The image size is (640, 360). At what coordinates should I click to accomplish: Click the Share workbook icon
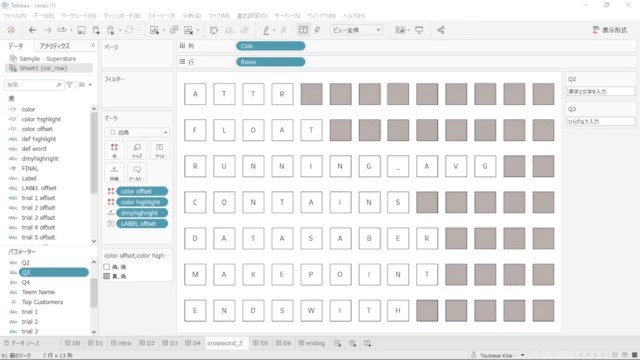[x=441, y=30]
